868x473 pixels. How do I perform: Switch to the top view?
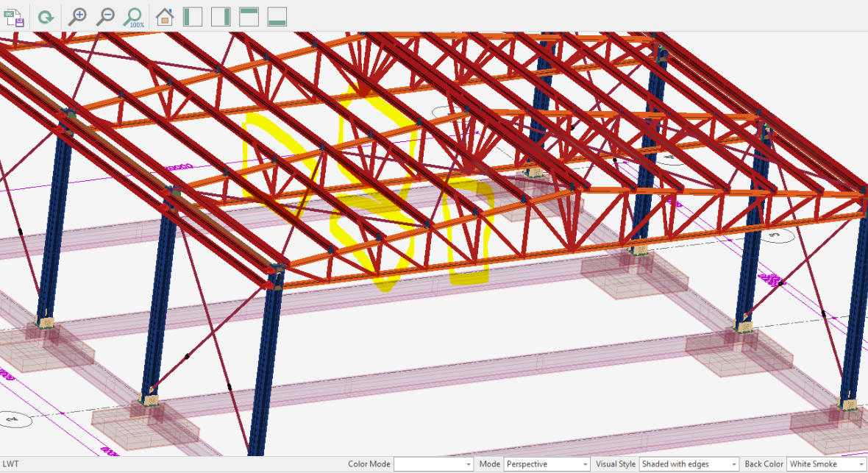pos(249,17)
